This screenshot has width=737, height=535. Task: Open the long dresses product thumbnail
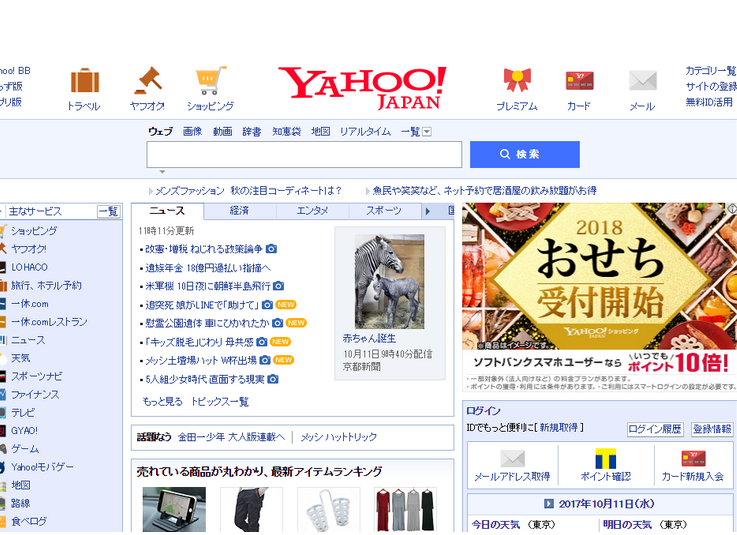click(x=405, y=510)
